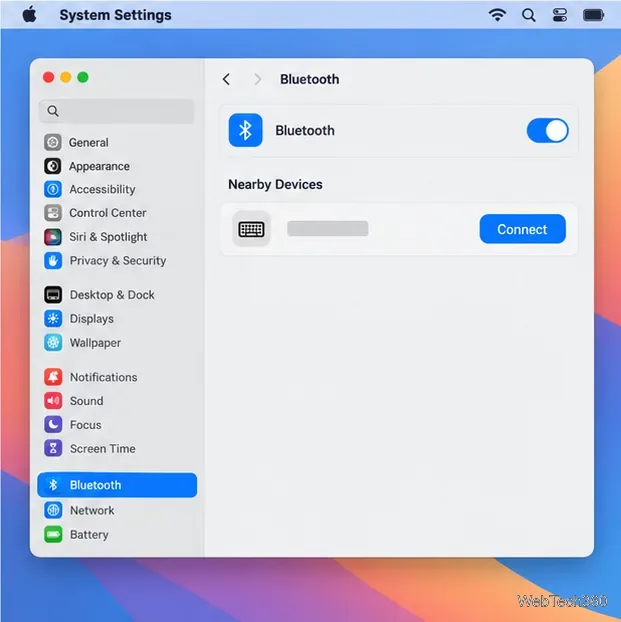Image resolution: width=621 pixels, height=622 pixels.
Task: Click the Wallpaper flower icon
Action: tap(53, 343)
